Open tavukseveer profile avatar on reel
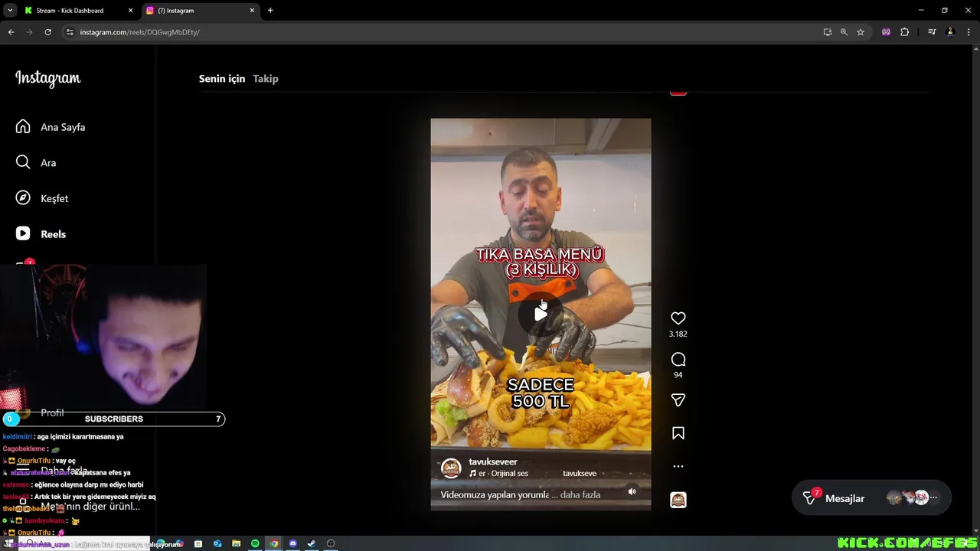Screen dimensions: 980x551 452,468
